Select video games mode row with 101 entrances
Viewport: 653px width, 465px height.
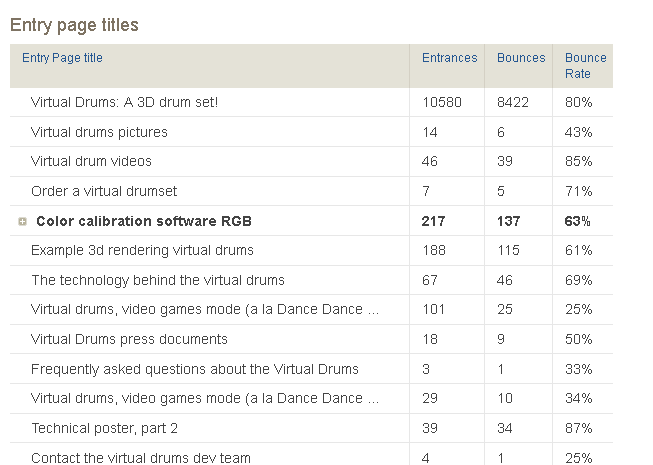(312, 310)
